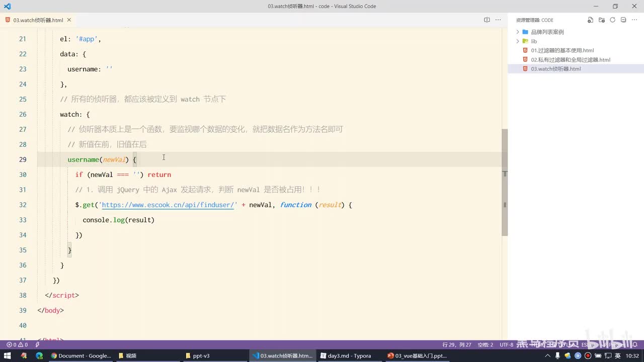Change indentation via 空格: 2
Viewport: 644px width, 362px height.
click(x=485, y=344)
